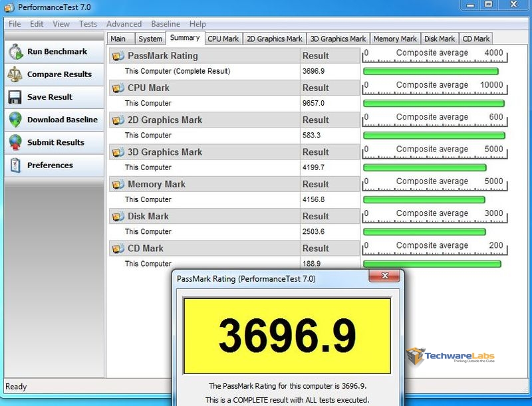Click the Download Baseline globe icon
This screenshot has width=532, height=406.
click(15, 120)
